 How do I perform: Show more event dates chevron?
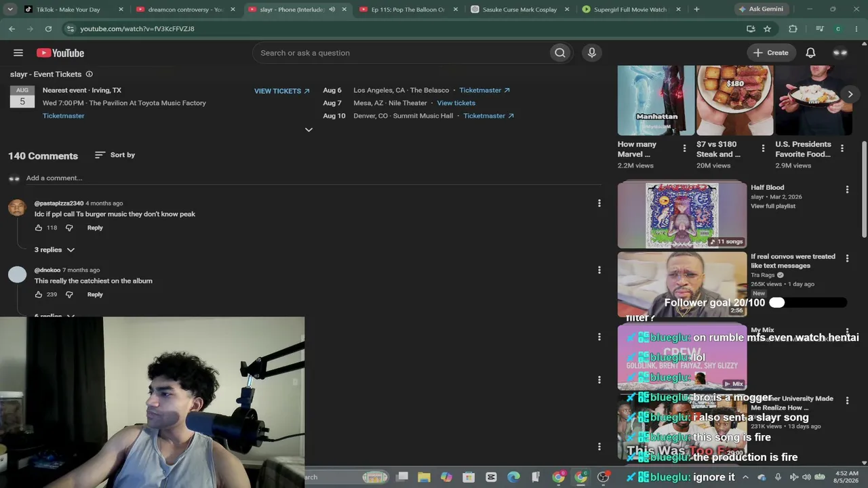(309, 129)
